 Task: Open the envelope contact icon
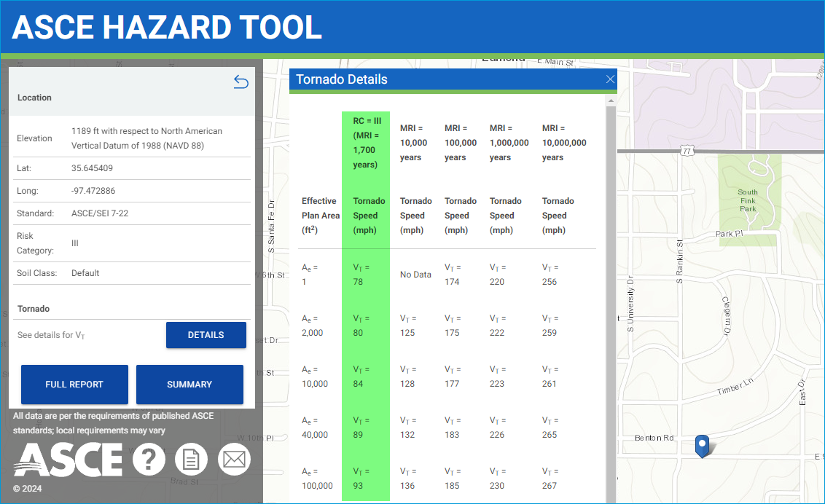pyautogui.click(x=234, y=460)
